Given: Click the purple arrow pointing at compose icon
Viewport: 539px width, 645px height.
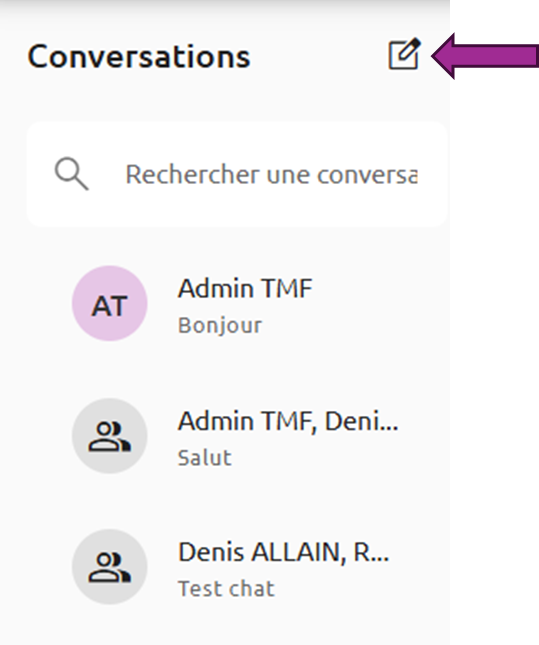Looking at the screenshot, I should click(x=485, y=56).
